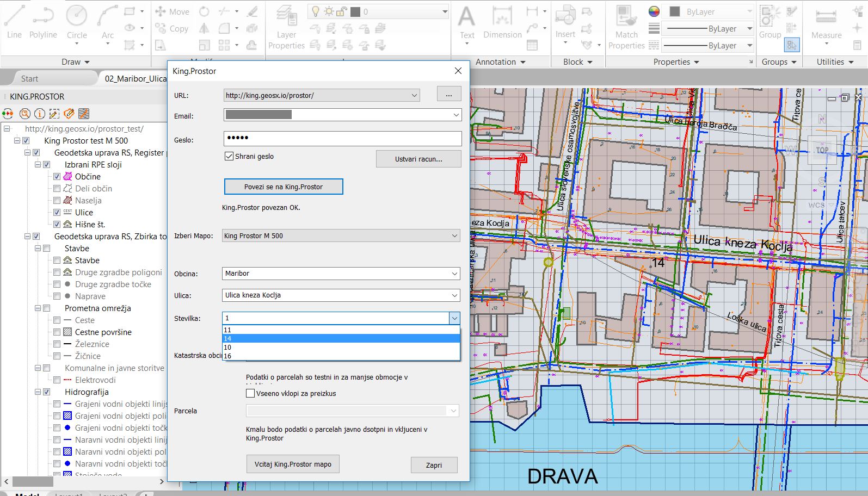The image size is (868, 496).
Task: Open the Draw panel flyout
Action: [75, 62]
